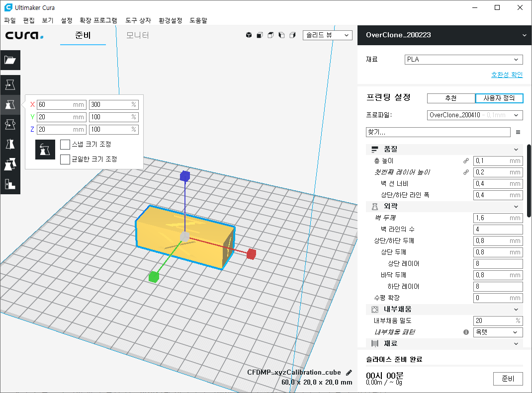Viewport: 532px width, 393px height.
Task: Click the 내부채움 밀도 20 field
Action: (498, 321)
